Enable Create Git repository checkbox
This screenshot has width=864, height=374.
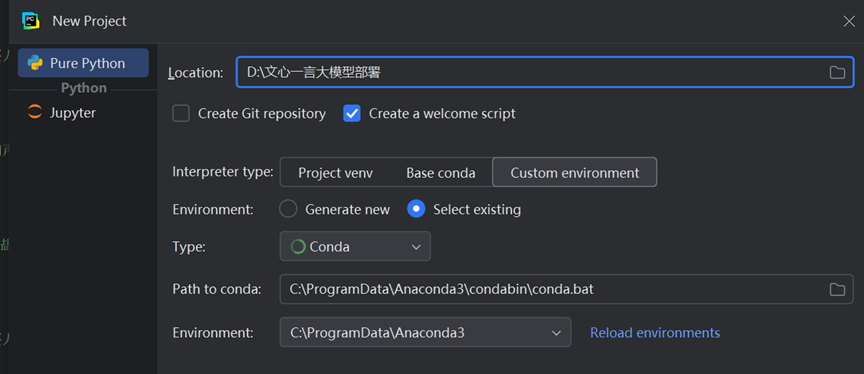click(181, 113)
